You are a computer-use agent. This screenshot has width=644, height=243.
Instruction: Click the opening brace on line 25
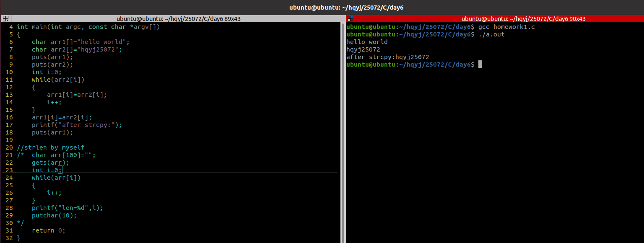pos(34,185)
